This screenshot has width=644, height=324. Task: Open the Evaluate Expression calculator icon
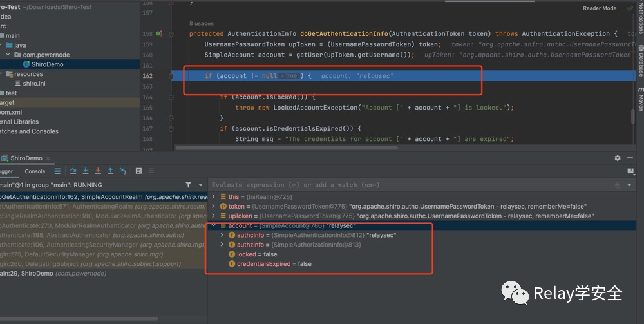click(x=139, y=171)
